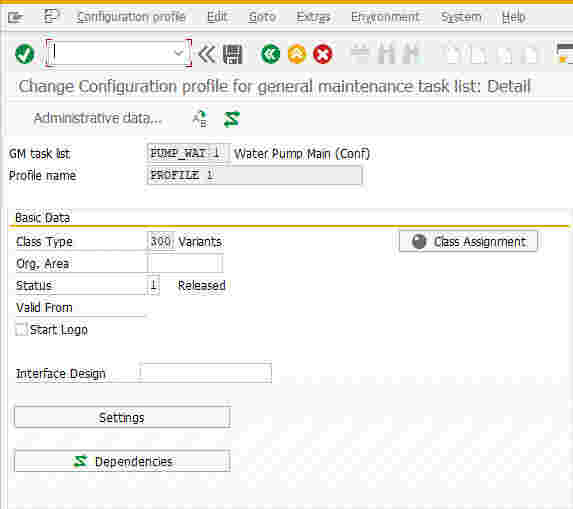Click the green Enter checkmark icon
Screen dimensions: 573x509
coord(24,54)
